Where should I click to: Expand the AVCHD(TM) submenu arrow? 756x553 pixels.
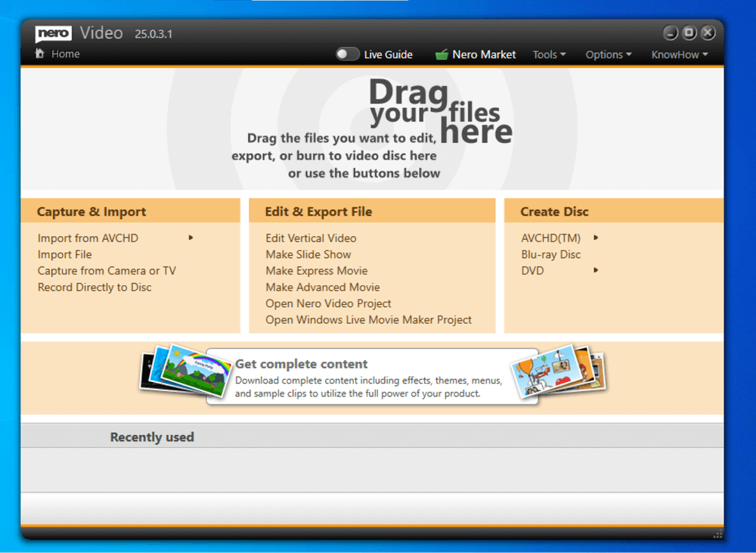tap(596, 238)
